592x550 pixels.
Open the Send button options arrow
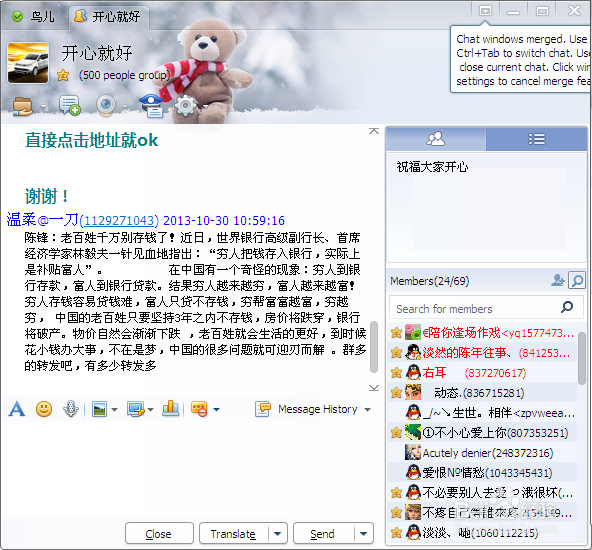364,534
